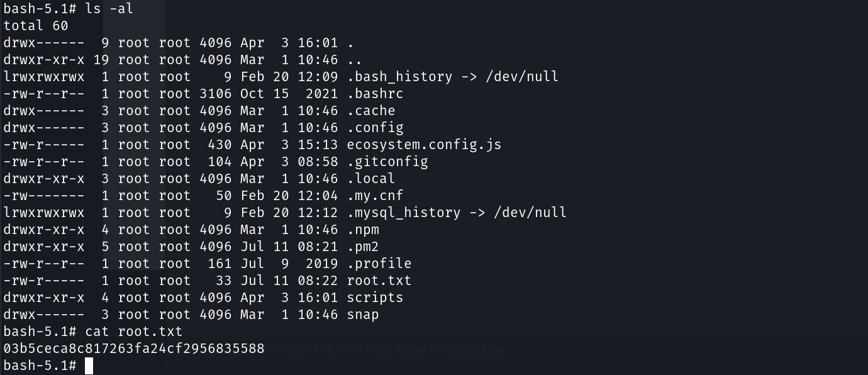Click the .bashrc file entry
Viewport: 868px width, 375px height.
(375, 94)
